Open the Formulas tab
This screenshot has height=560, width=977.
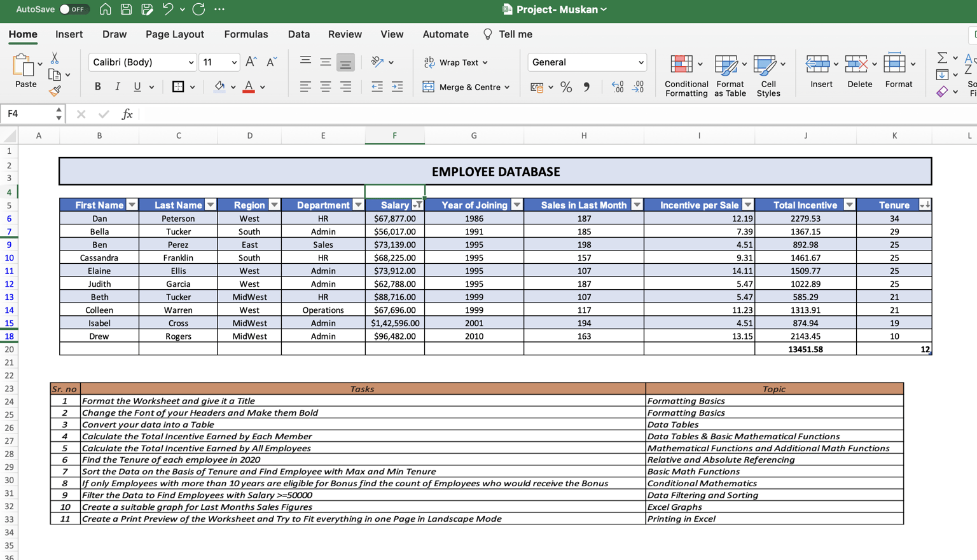point(246,34)
